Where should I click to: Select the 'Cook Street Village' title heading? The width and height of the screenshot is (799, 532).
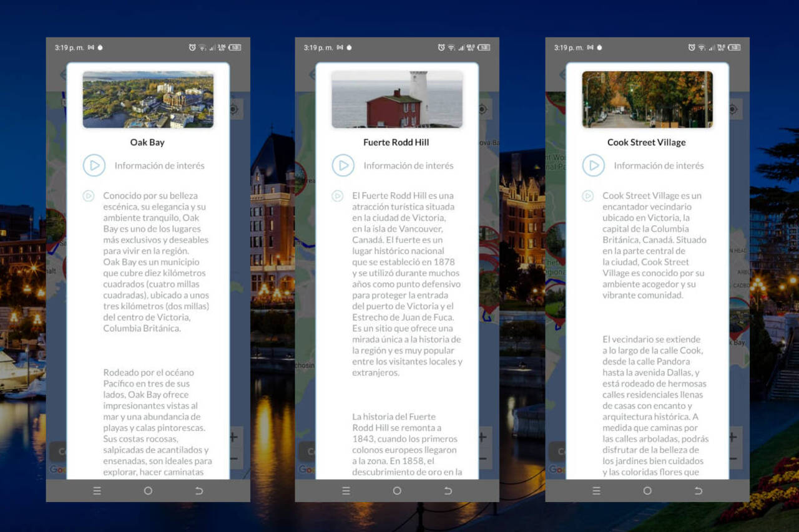[646, 142]
